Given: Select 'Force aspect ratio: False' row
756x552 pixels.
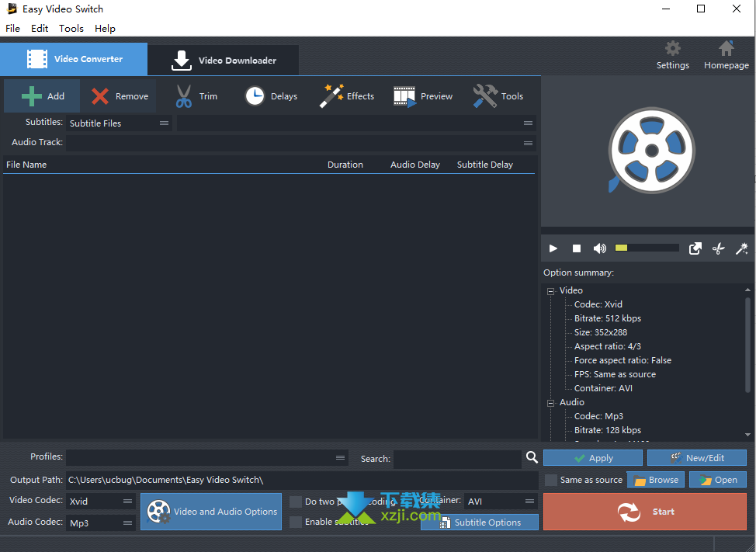Looking at the screenshot, I should (623, 360).
